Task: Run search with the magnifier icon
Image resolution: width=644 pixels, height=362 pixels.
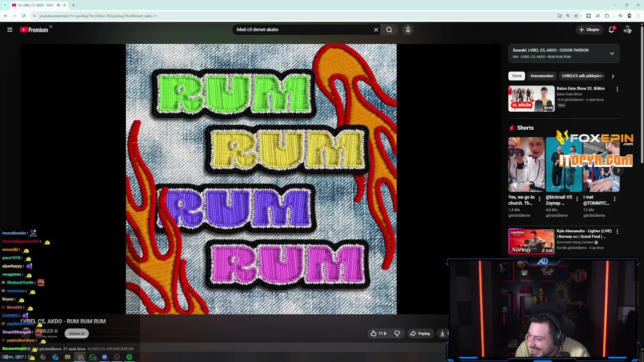Action: 389,30
